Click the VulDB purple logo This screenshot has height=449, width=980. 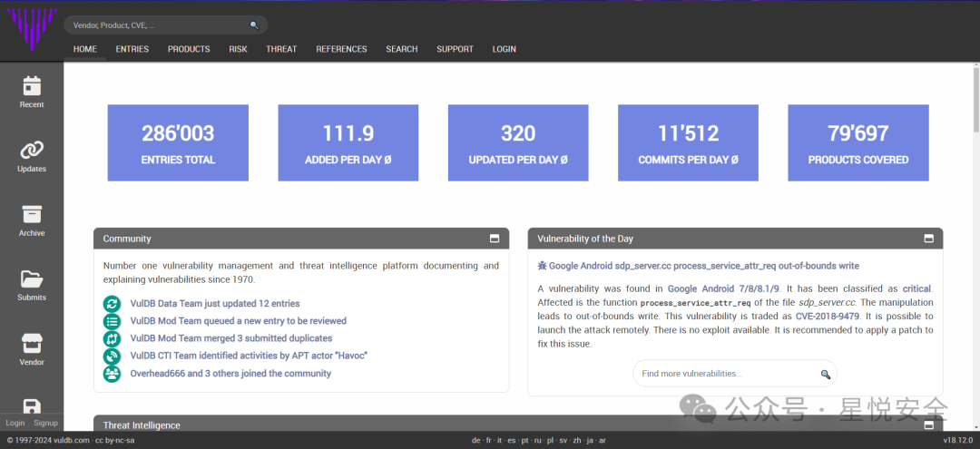[31, 29]
